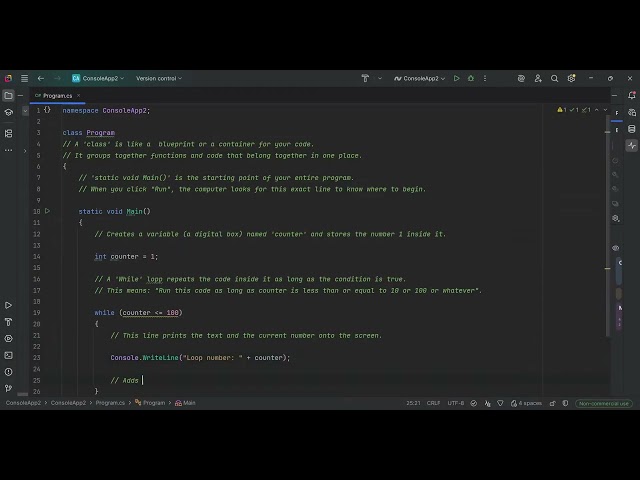Open more run actions menu
This screenshot has width=640, height=480.
click(485, 78)
